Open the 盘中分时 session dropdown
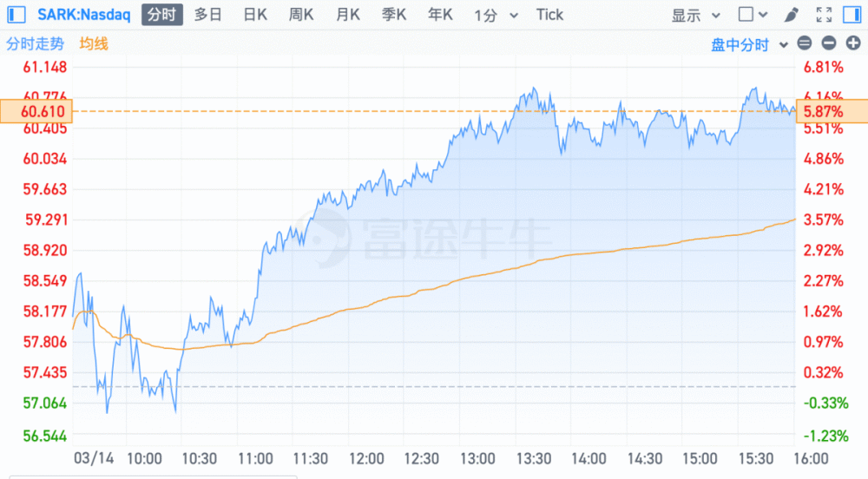868x479 pixels. [749, 44]
